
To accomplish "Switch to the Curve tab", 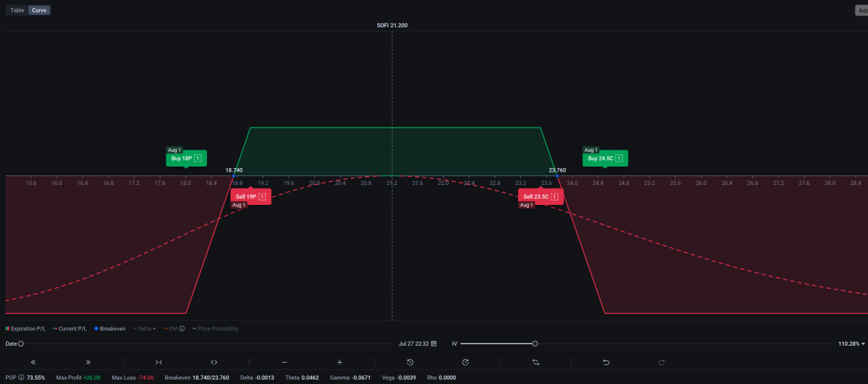I will 39,10.
